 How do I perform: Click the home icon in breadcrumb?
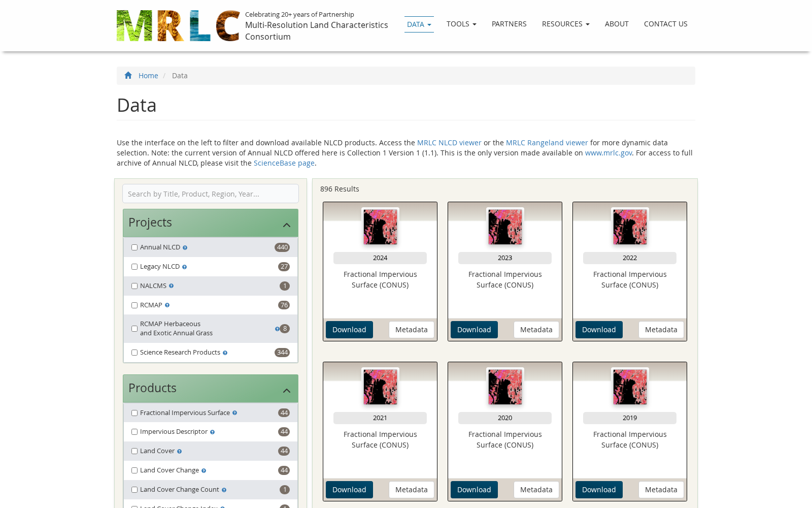[128, 75]
